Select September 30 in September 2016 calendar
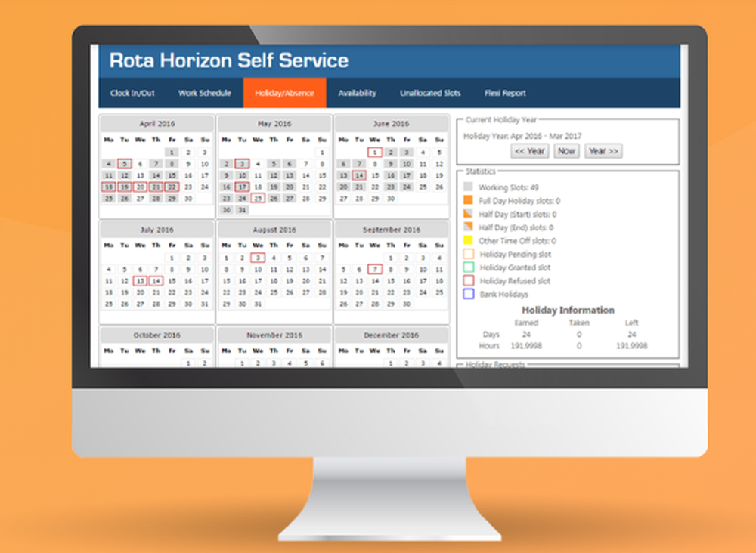 pyautogui.click(x=407, y=304)
